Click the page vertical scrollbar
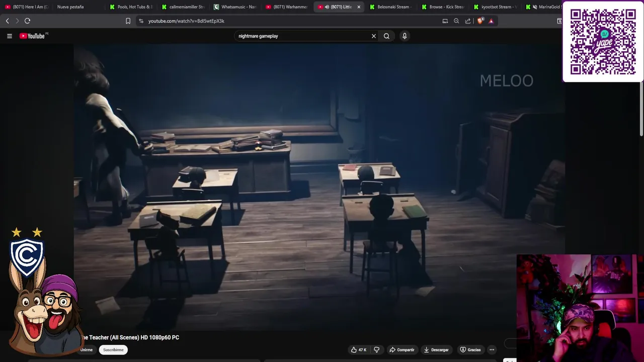This screenshot has height=362, width=644. point(641,108)
